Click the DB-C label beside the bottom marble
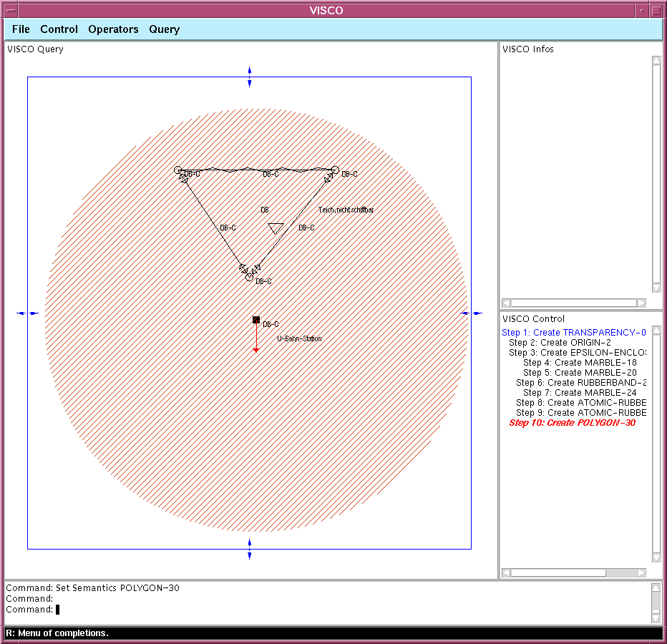 263,281
